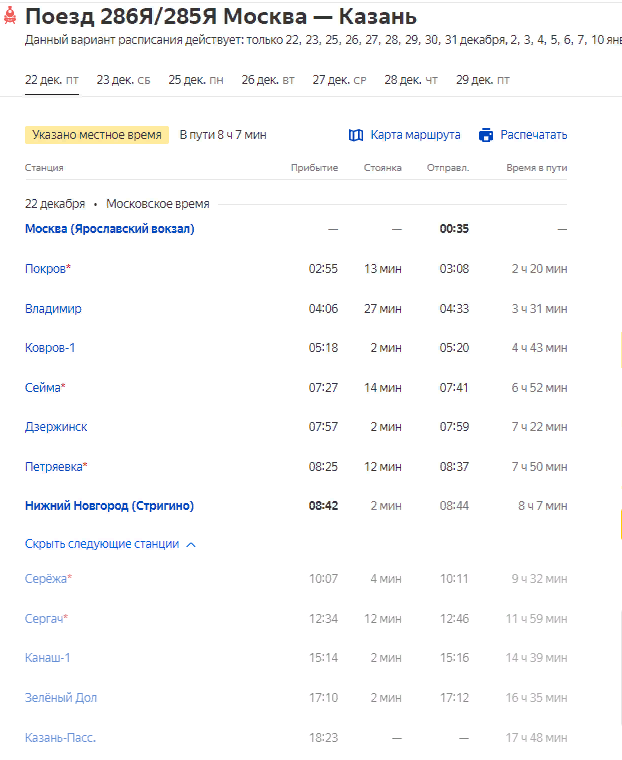This screenshot has height=760, width=622.
Task: Open the 25 дек. пн date tab
Action: [x=196, y=79]
